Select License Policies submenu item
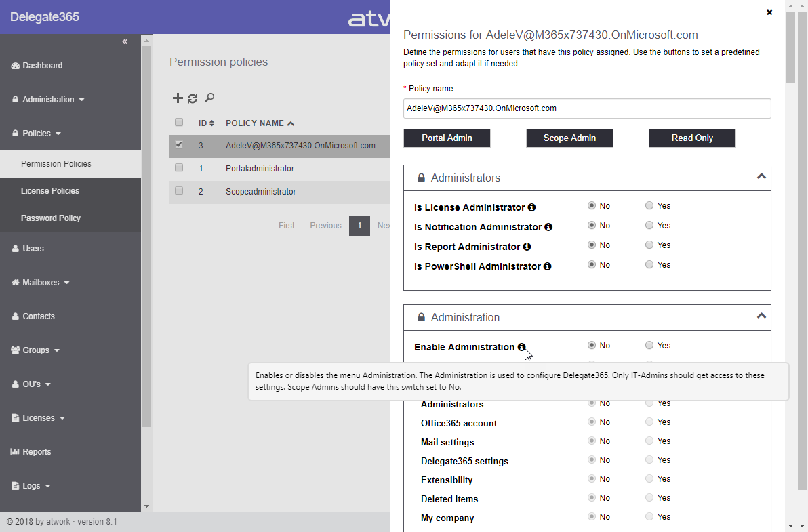The width and height of the screenshot is (808, 532). coord(70,191)
